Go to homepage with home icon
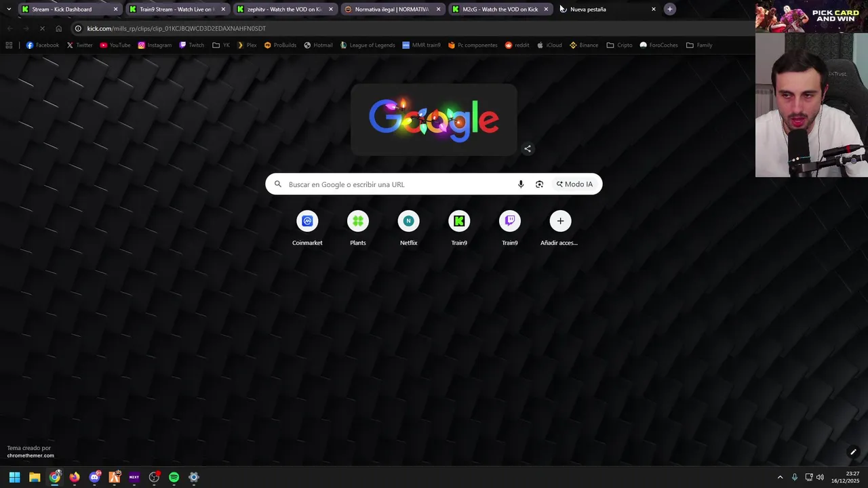Viewport: 868px width, 488px height. 59,28
